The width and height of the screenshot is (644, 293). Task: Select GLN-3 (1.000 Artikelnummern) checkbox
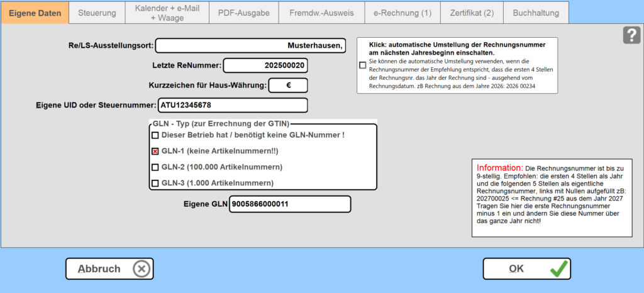pos(155,184)
